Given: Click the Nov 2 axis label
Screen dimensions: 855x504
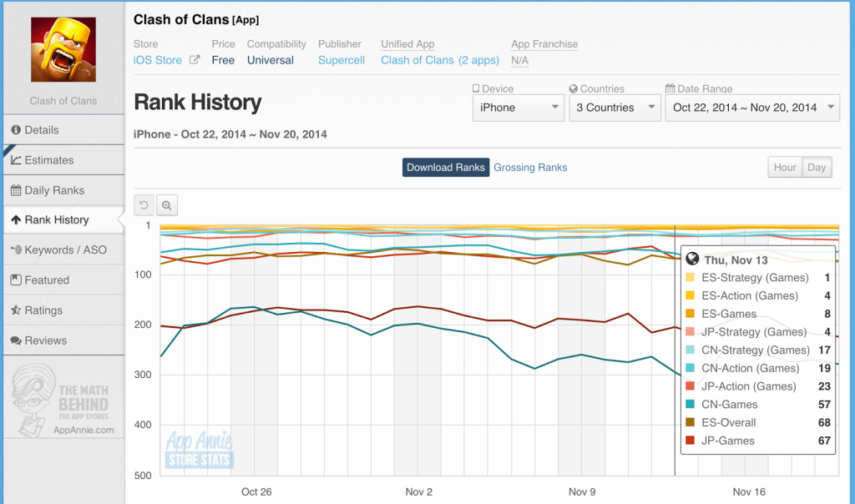Looking at the screenshot, I should (419, 491).
